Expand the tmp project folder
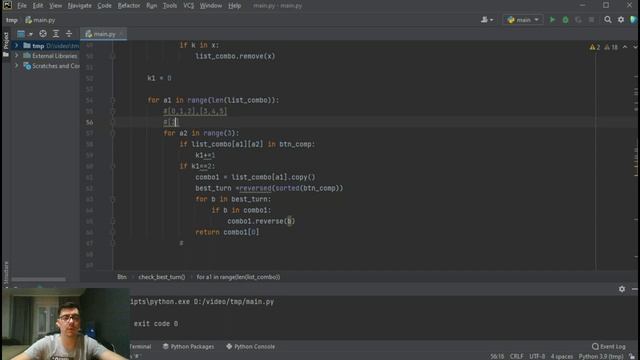This screenshot has height=360, width=640. [16, 46]
